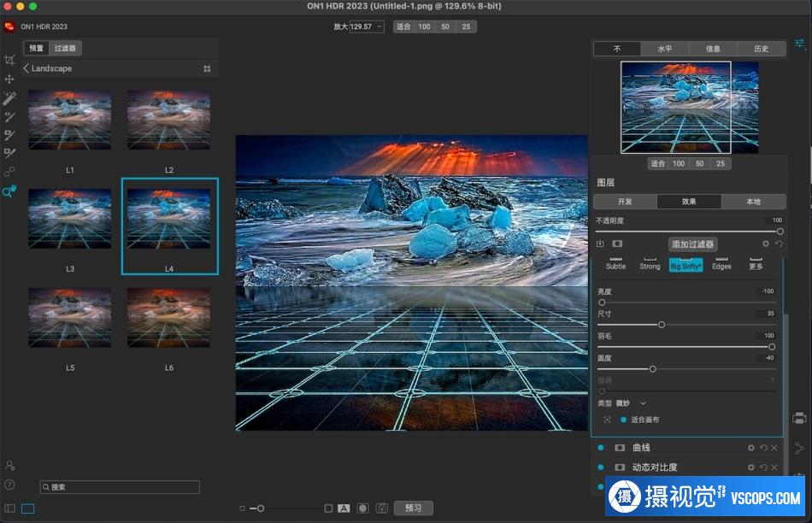This screenshot has width=812, height=523.
Task: Toggle the mask view circle button
Action: (363, 508)
